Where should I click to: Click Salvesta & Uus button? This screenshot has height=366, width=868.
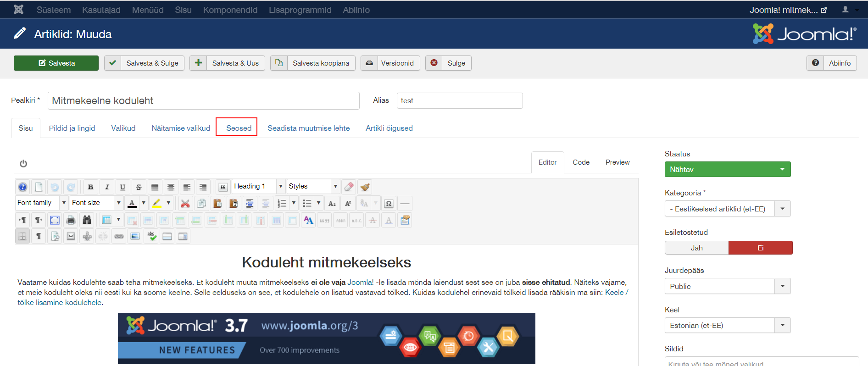click(x=228, y=63)
